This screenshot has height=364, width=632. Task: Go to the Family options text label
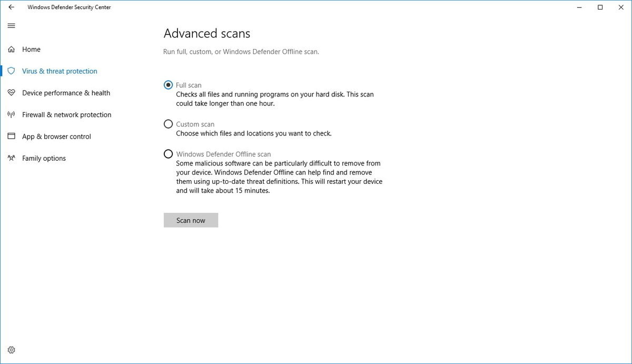pos(44,158)
